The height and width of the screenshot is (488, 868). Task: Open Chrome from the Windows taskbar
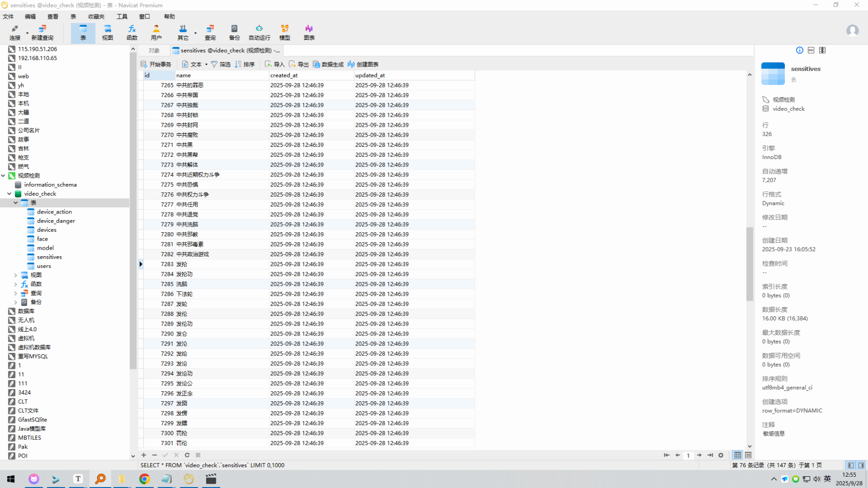(144, 479)
